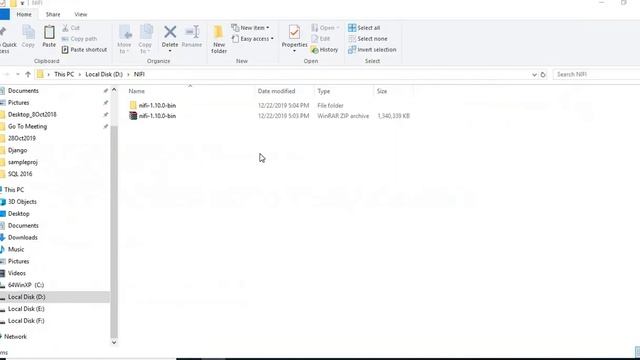Open Local Disk (F:) drive

point(26,321)
